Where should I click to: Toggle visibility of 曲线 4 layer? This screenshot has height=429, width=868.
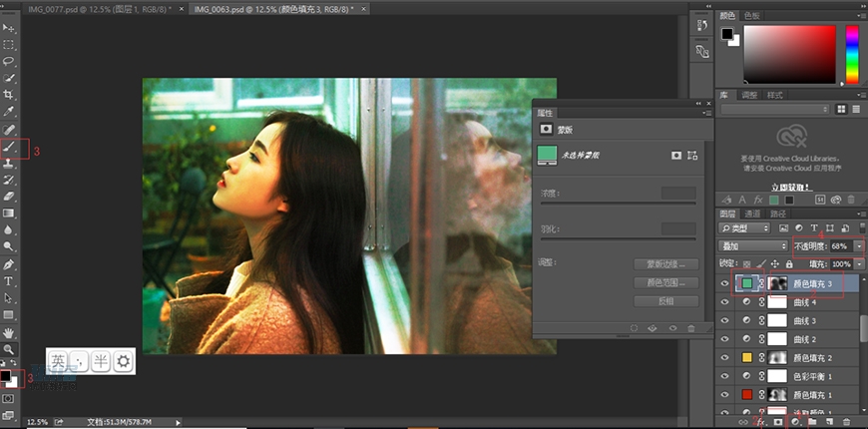click(725, 302)
